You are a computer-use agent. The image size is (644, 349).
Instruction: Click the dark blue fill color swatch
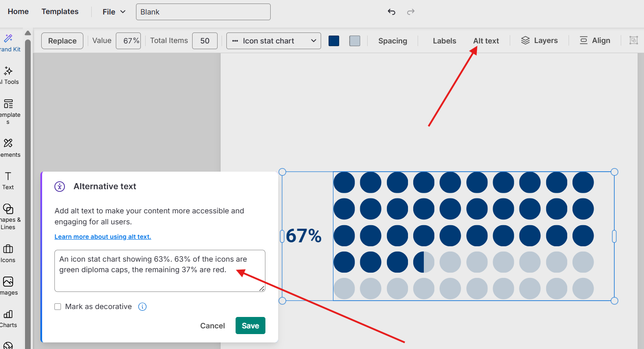334,40
